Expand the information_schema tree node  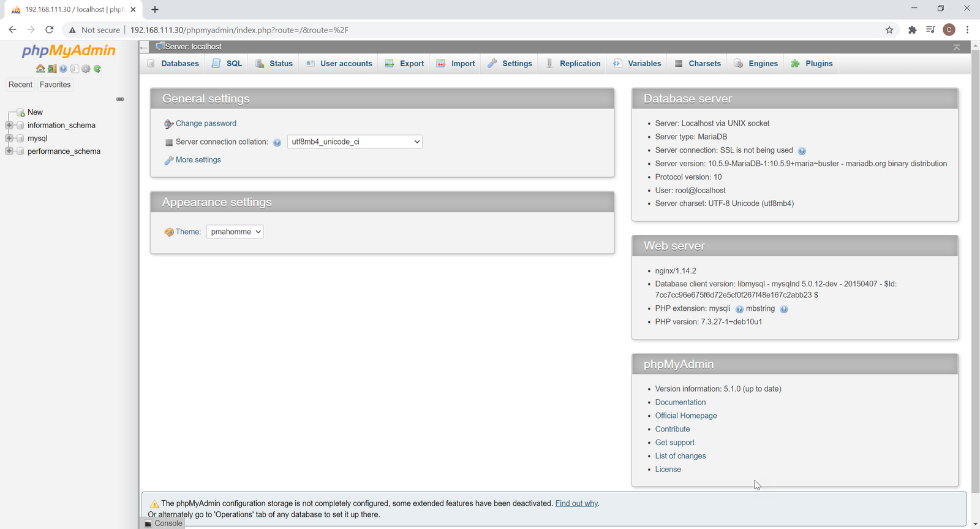pyautogui.click(x=9, y=125)
